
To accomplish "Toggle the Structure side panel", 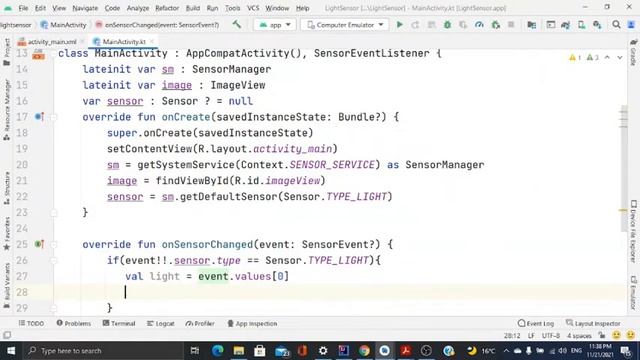I will click(7, 188).
